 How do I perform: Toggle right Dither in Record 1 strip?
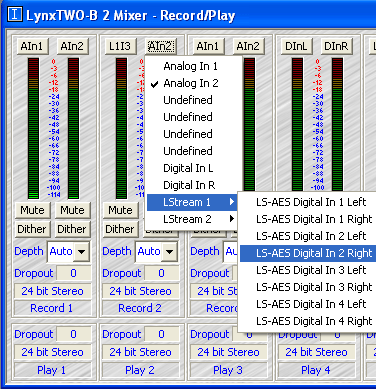(x=72, y=229)
